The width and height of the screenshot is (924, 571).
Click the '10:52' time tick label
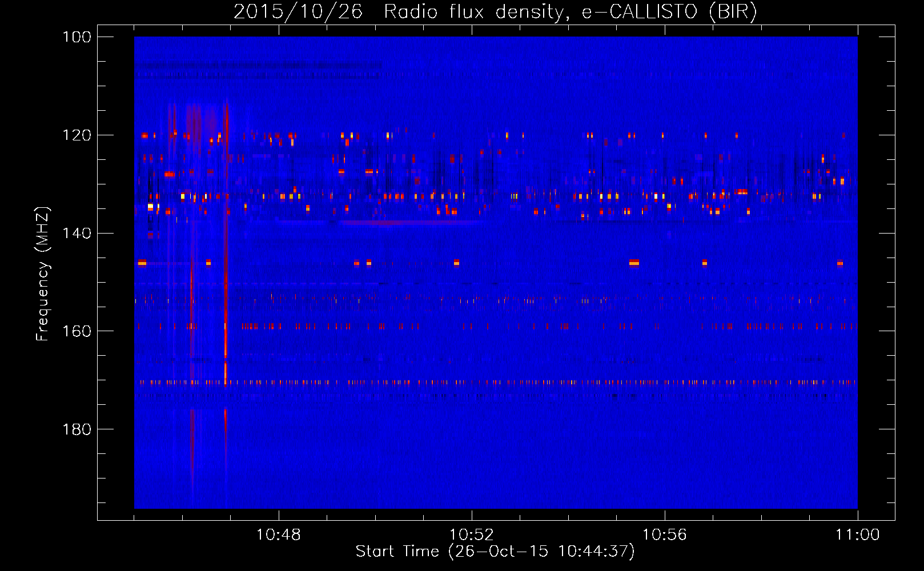point(471,535)
